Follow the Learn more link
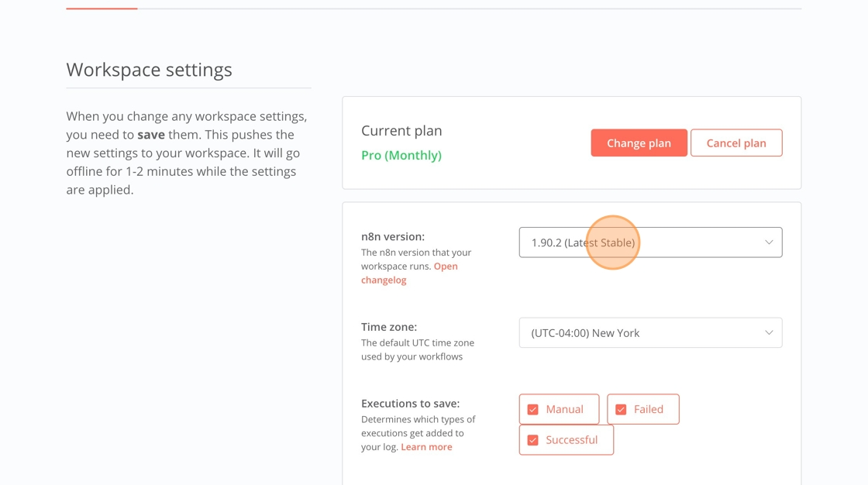 tap(426, 447)
